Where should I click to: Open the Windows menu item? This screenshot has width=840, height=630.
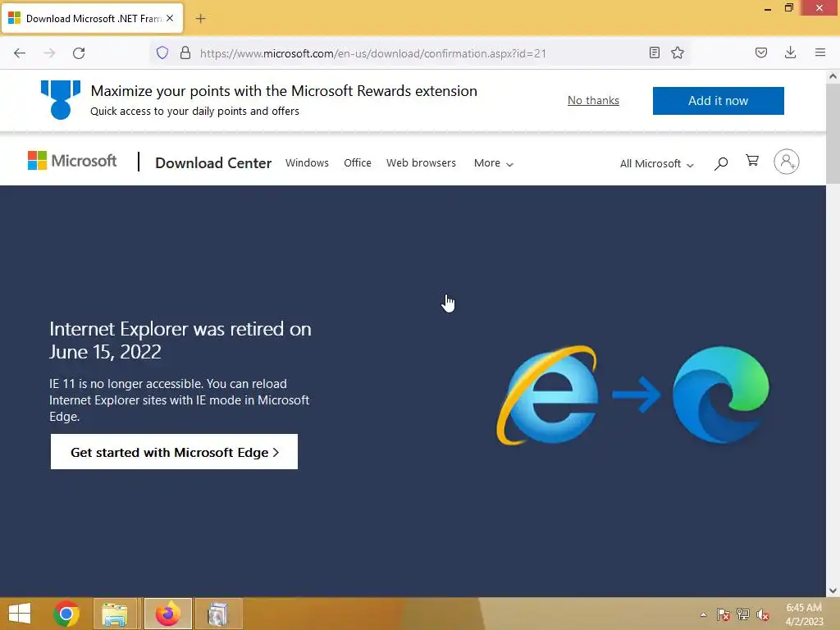click(x=307, y=163)
